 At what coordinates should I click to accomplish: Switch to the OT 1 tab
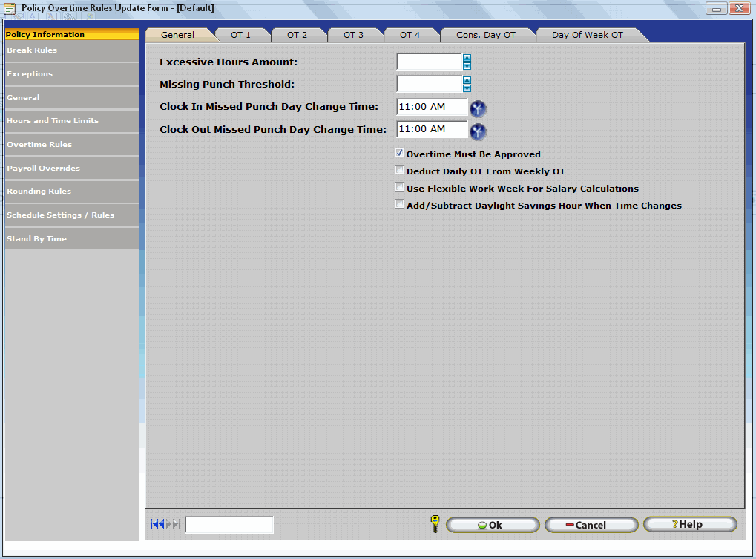(240, 35)
